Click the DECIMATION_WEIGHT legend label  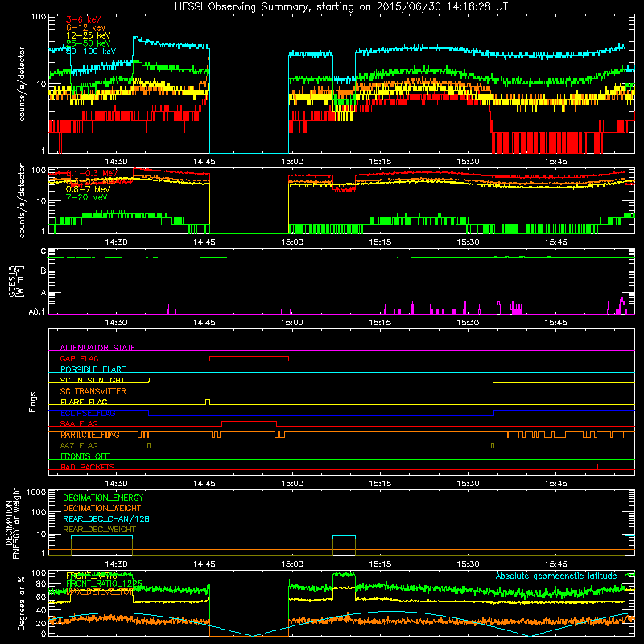coord(102,508)
